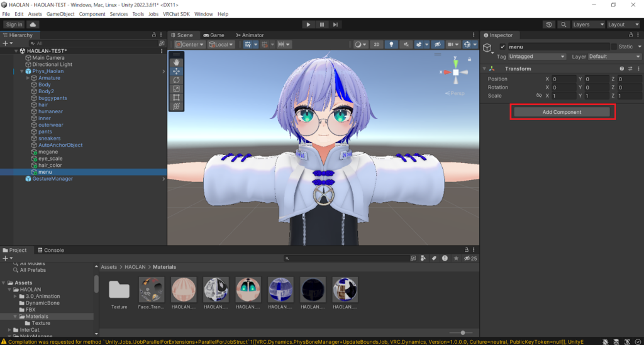
Task: Toggle the Static checkbox
Action: (614, 47)
